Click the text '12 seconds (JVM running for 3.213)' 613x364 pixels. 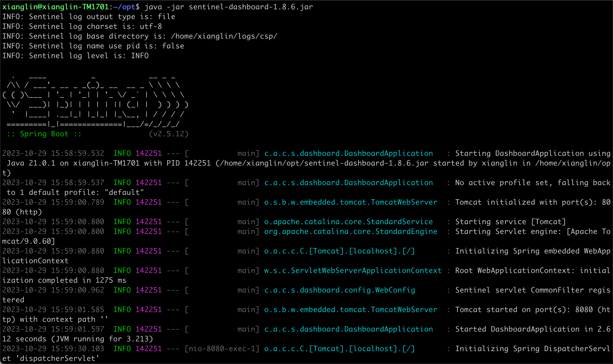point(78,339)
